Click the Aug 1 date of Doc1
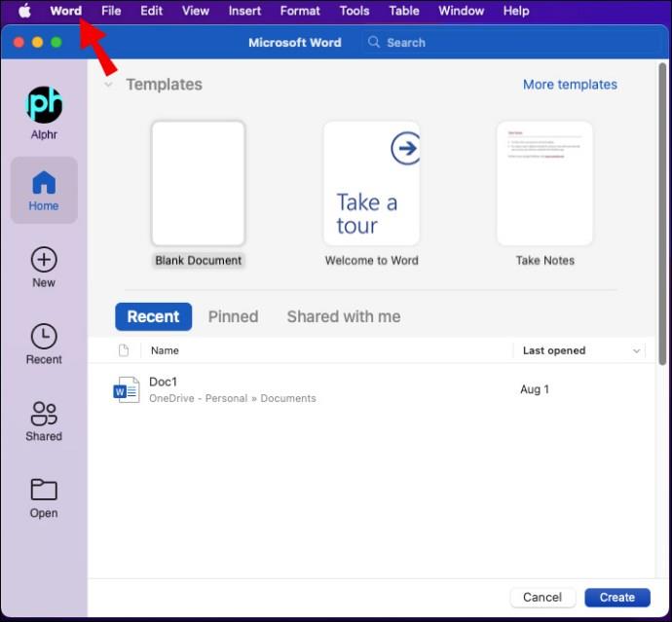The width and height of the screenshot is (672, 622). (535, 389)
